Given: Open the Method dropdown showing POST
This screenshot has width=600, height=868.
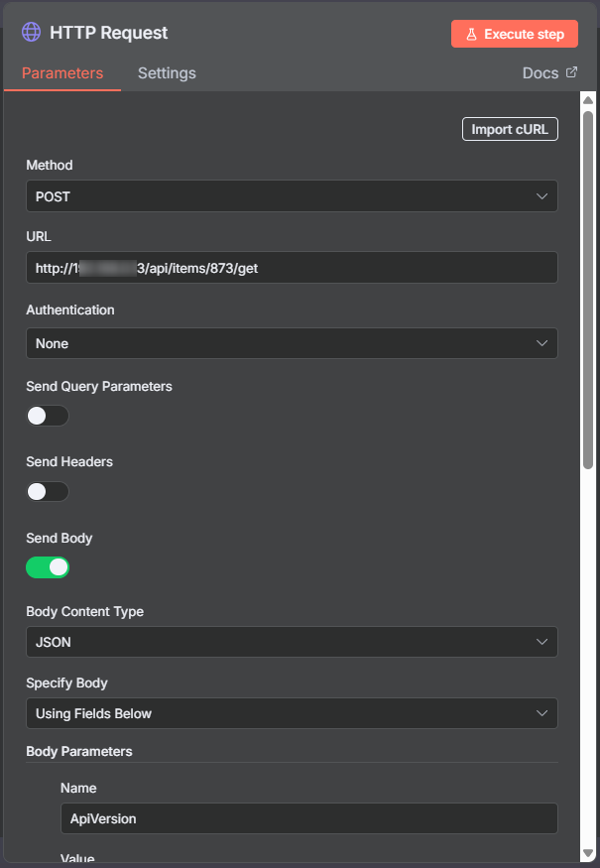Looking at the screenshot, I should tap(291, 196).
